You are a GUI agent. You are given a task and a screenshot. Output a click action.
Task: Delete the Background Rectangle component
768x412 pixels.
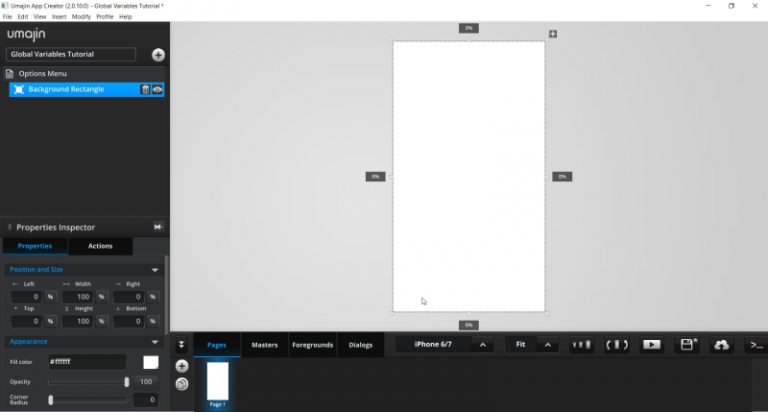[x=145, y=89]
